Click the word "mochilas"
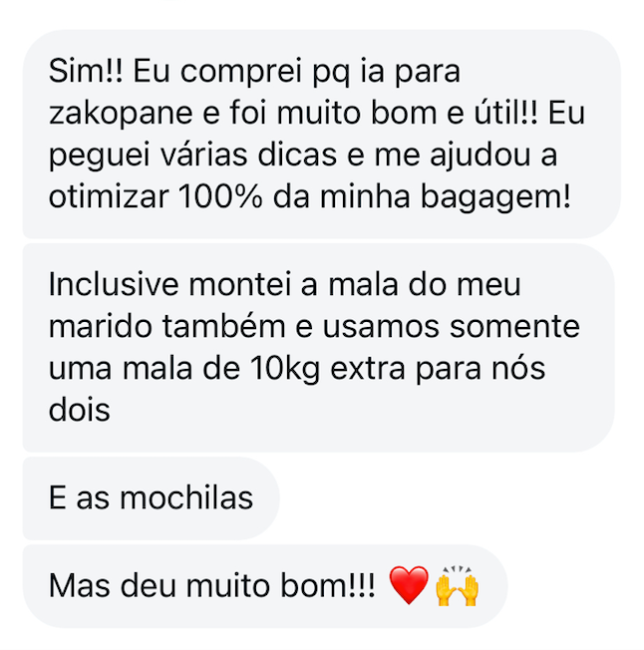The image size is (644, 650). pyautogui.click(x=186, y=497)
